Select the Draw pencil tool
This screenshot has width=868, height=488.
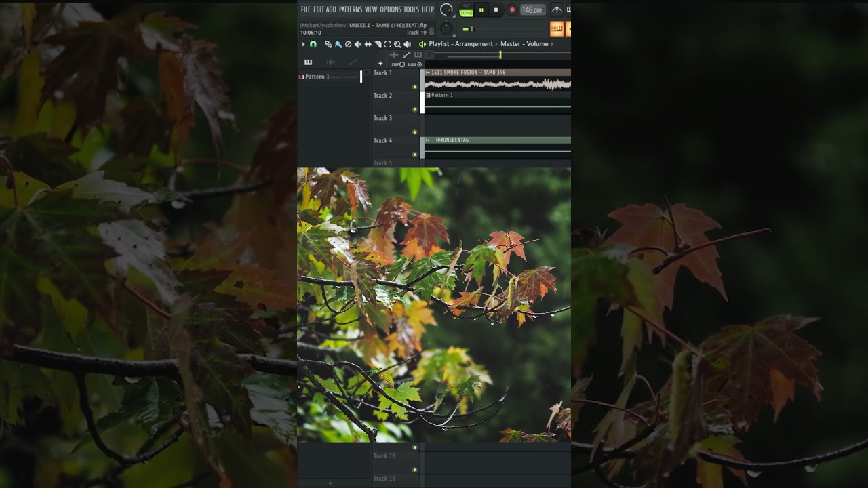[328, 44]
